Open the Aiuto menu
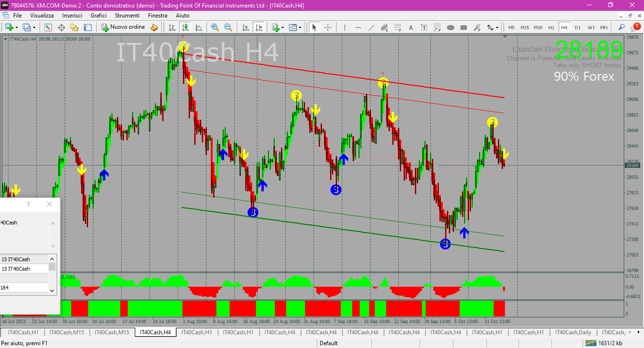 click(x=182, y=16)
